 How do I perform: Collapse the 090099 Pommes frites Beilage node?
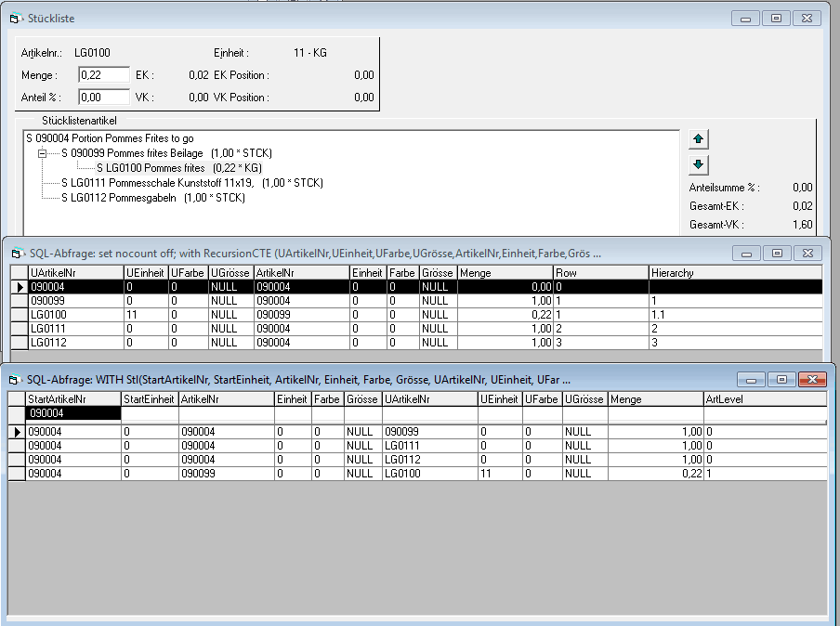coord(43,153)
